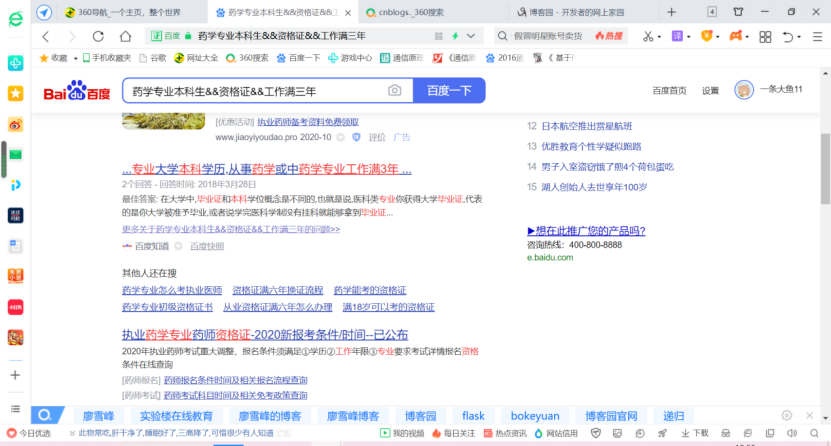Open the green mail sidebar icon
The width and height of the screenshot is (831, 446).
pyautogui.click(x=15, y=155)
